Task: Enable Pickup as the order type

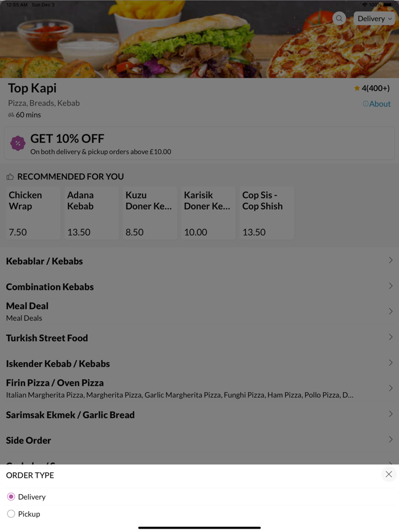Action: click(10, 514)
